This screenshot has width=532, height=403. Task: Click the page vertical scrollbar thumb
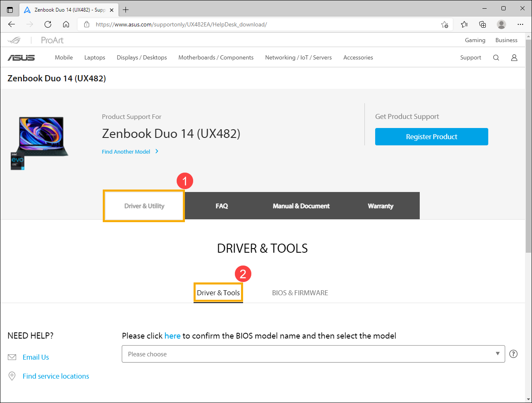tap(528, 145)
